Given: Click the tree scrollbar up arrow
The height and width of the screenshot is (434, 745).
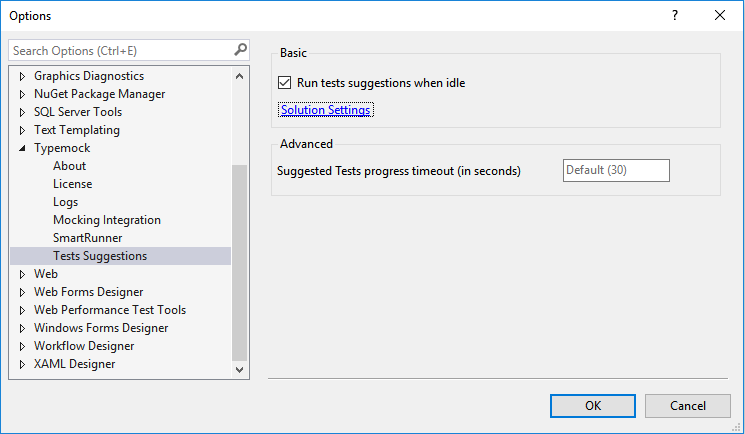Looking at the screenshot, I should pyautogui.click(x=239, y=75).
